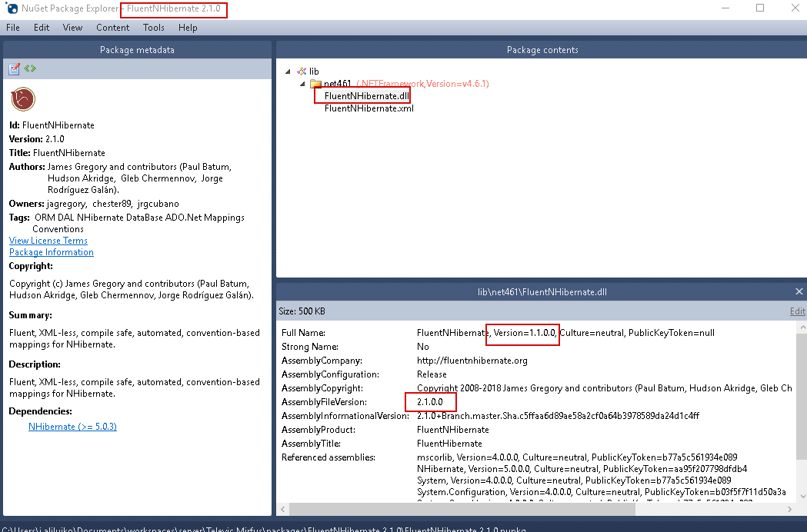
Task: Click the net461 folder icon
Action: coord(315,84)
